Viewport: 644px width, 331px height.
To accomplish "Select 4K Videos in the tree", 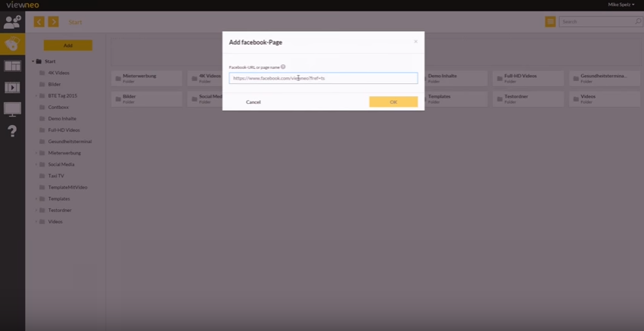I will (59, 73).
